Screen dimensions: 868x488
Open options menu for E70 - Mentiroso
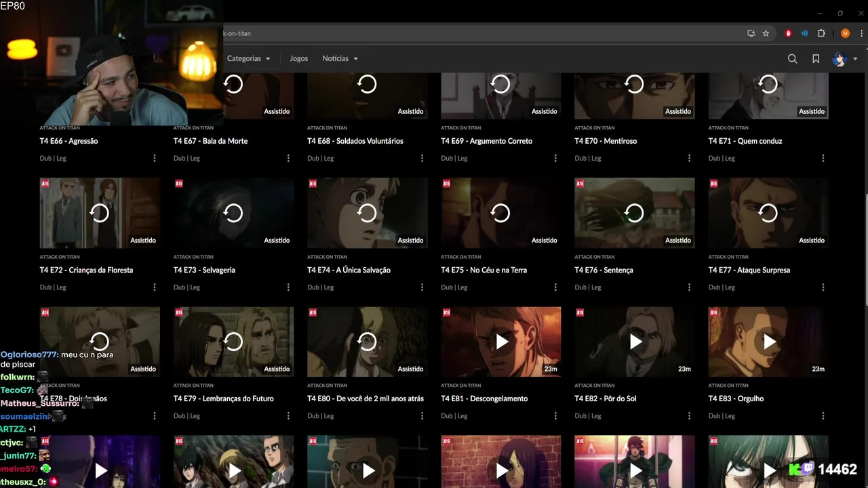(689, 158)
